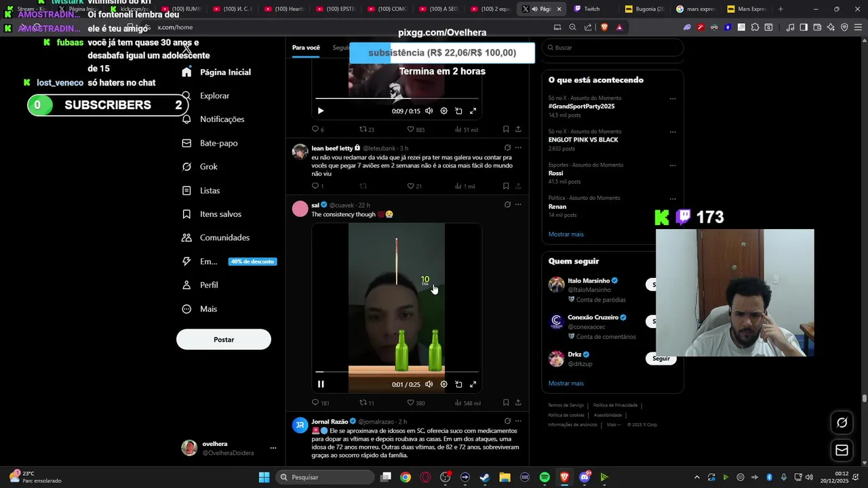The image size is (868, 488).
Task: Open fullscreen on the top 0:15 video
Action: 473,110
